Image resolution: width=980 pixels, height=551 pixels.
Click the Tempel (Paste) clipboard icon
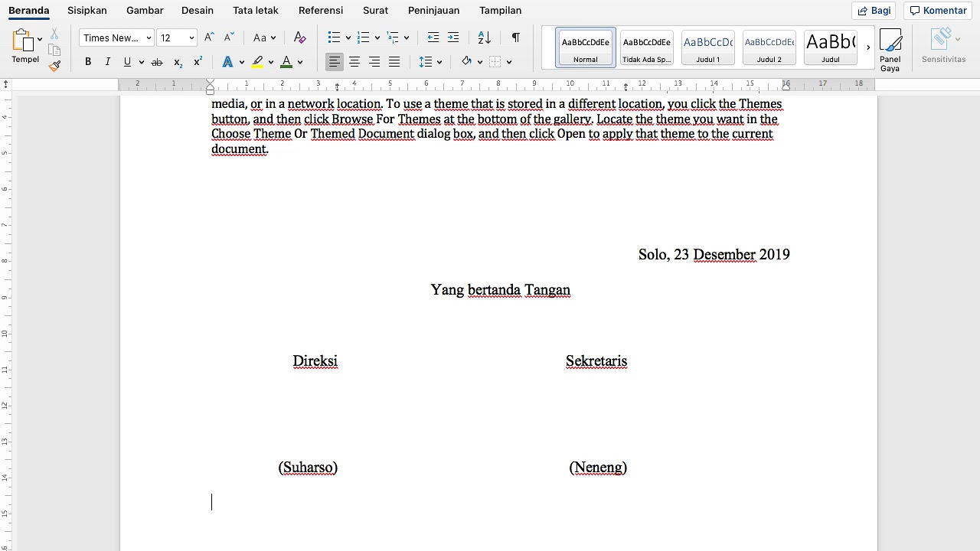point(23,41)
